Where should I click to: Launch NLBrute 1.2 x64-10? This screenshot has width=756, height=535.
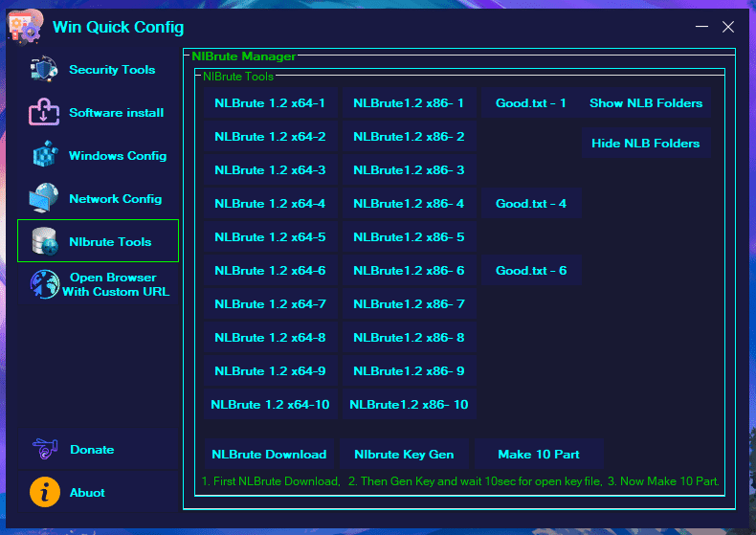270,405
